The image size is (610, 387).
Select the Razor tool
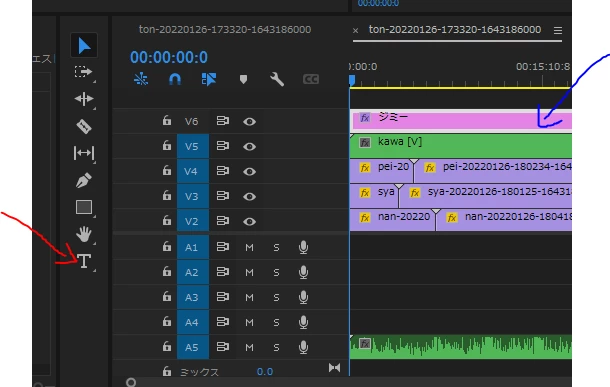click(x=84, y=126)
